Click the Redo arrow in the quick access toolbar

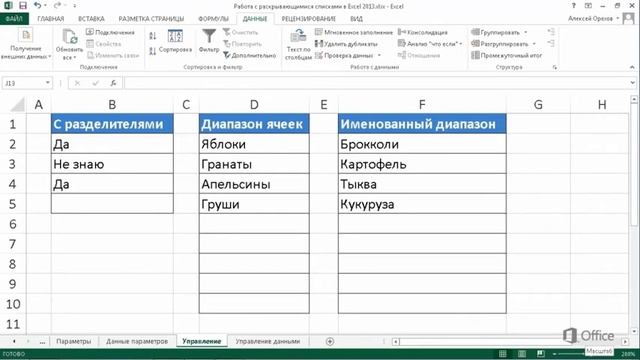[x=57, y=6]
